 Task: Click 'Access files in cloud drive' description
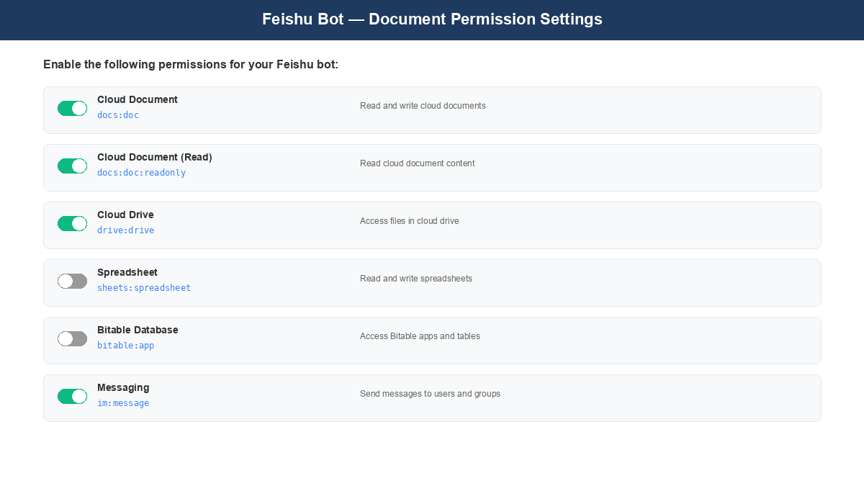point(409,221)
